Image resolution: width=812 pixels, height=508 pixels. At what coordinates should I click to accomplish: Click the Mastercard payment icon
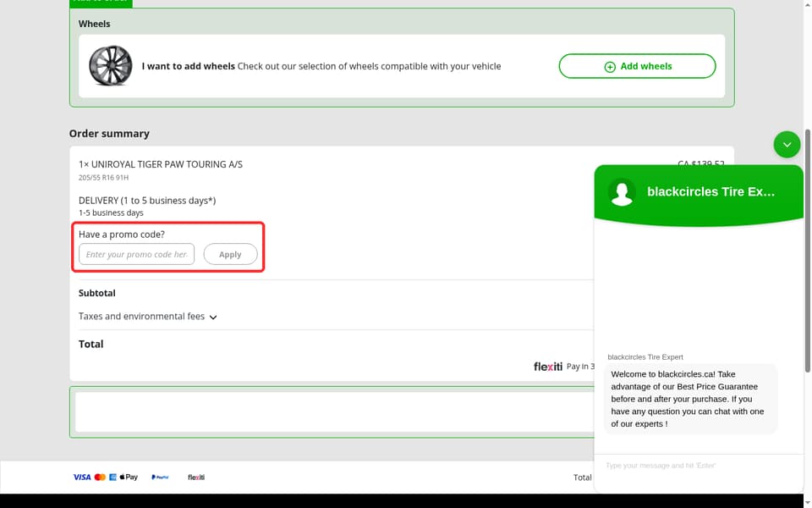(100, 477)
